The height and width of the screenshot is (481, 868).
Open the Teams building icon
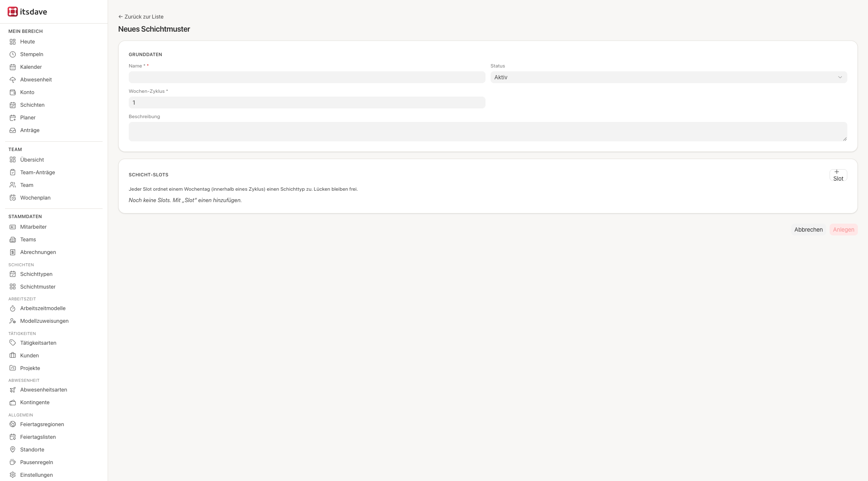click(x=13, y=240)
